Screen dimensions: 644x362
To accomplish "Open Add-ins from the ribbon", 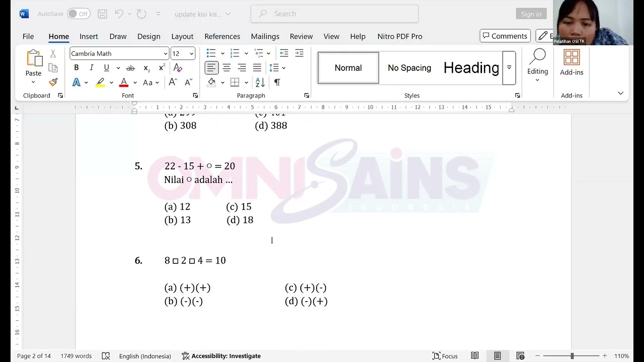I will 572,63.
